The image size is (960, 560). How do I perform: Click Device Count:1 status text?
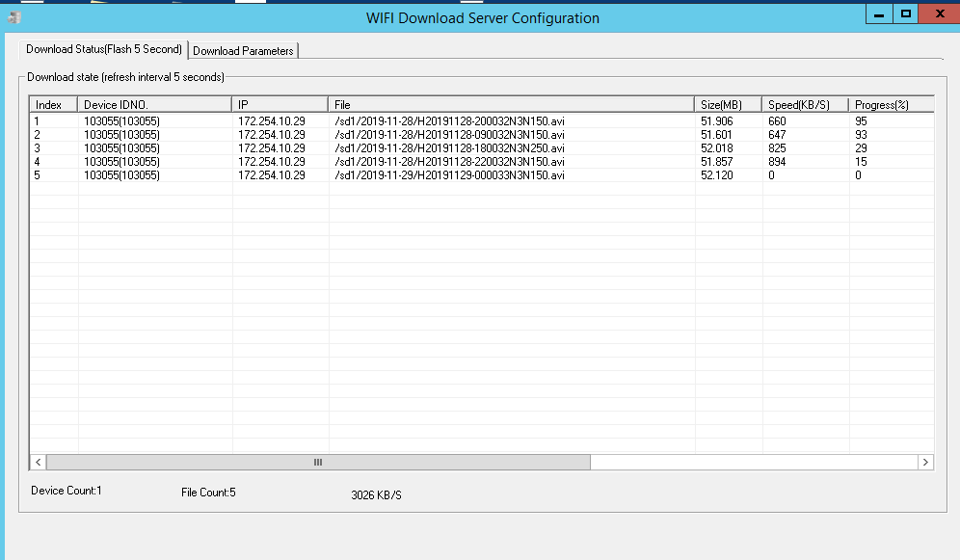(x=67, y=491)
